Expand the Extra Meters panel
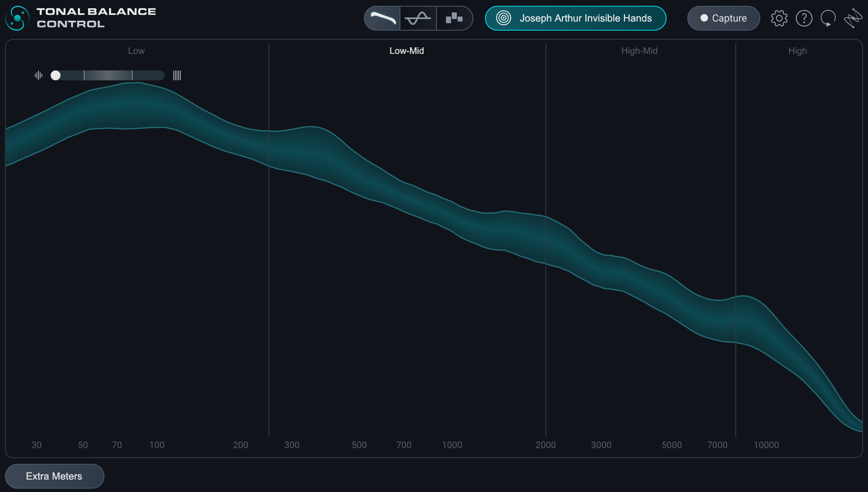868x492 pixels. (x=54, y=476)
